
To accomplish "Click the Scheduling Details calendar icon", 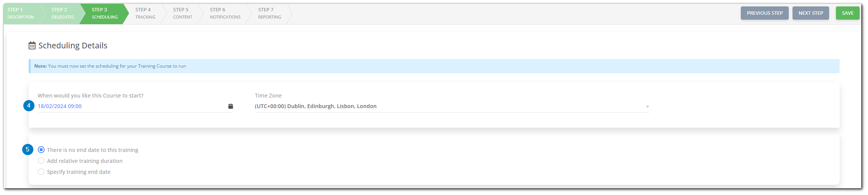I will [32, 46].
